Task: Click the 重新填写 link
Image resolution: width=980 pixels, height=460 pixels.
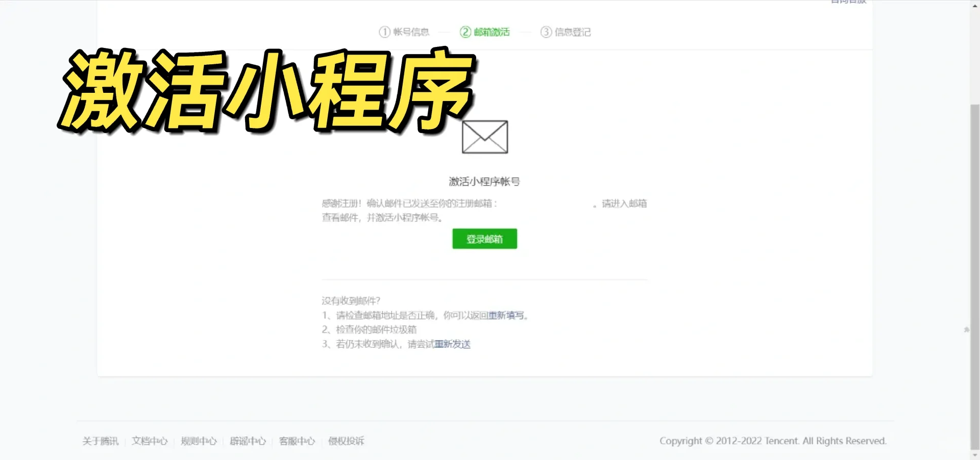Action: 506,316
